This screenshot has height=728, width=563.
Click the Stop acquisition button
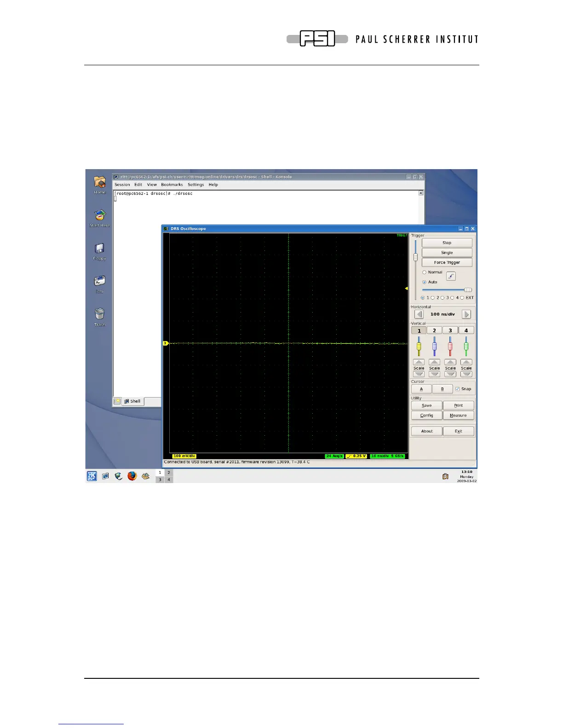pyautogui.click(x=447, y=243)
